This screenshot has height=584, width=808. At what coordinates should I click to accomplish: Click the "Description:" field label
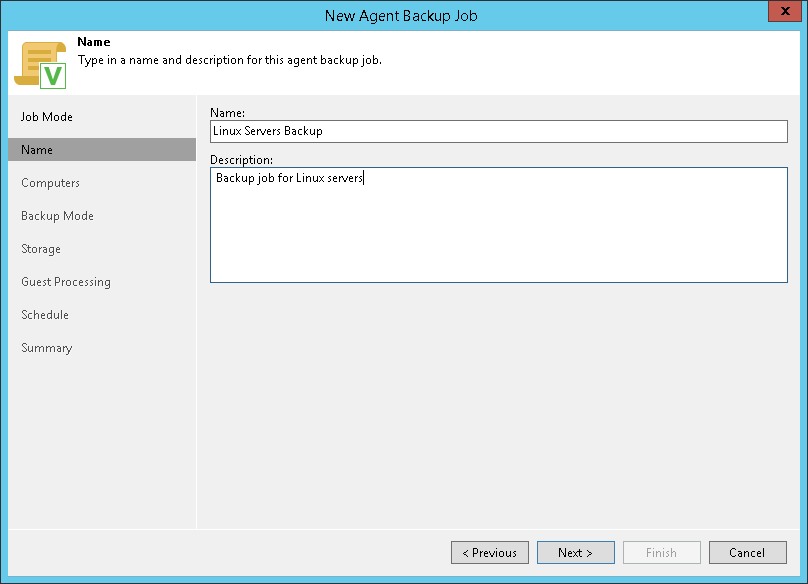click(242, 160)
